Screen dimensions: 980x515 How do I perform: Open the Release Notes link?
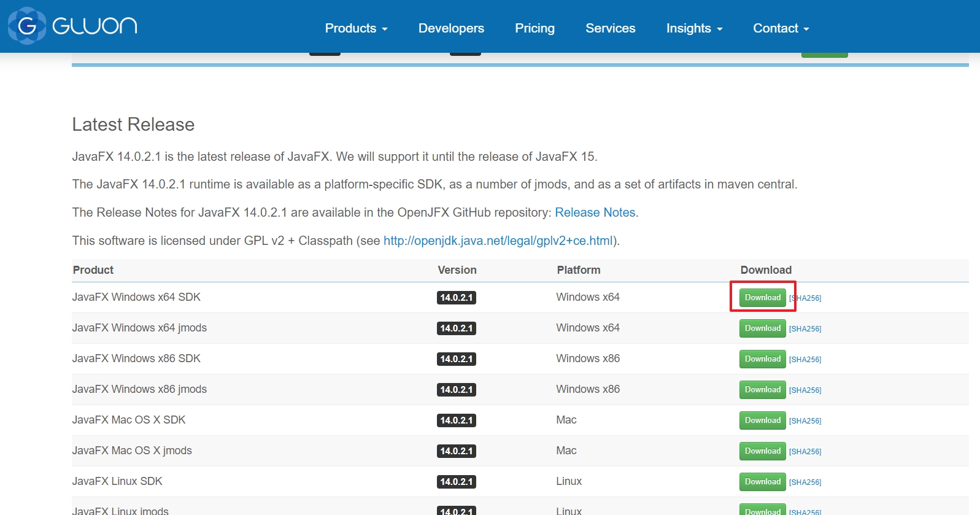pyautogui.click(x=595, y=212)
